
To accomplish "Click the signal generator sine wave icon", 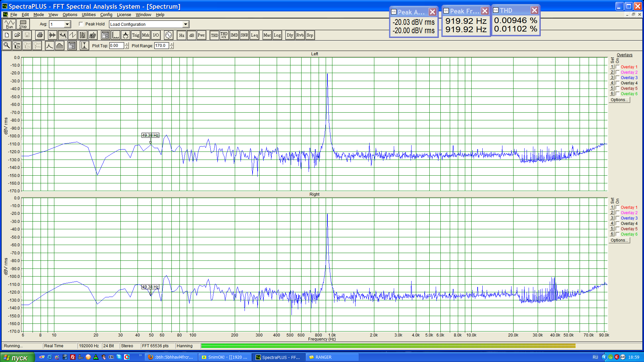I will pyautogui.click(x=168, y=35).
